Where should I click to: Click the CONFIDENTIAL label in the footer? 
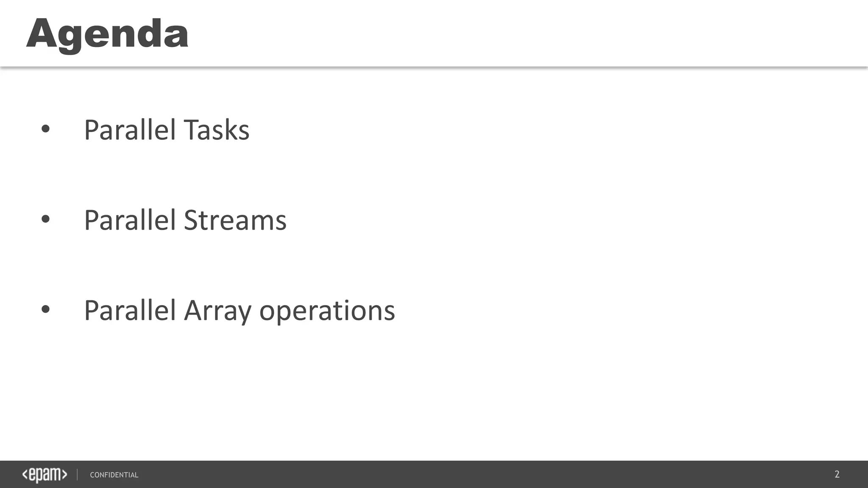click(114, 475)
